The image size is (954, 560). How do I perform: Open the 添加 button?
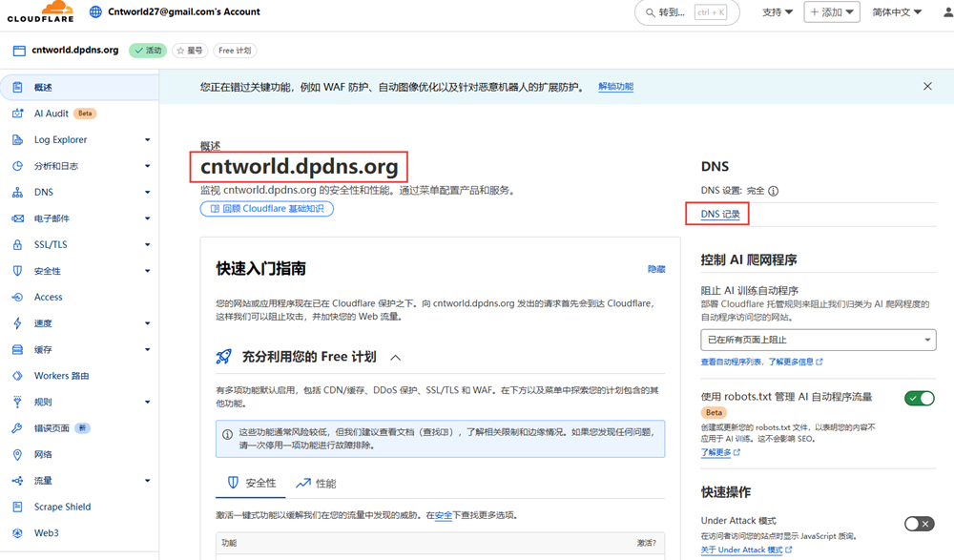coord(832,11)
